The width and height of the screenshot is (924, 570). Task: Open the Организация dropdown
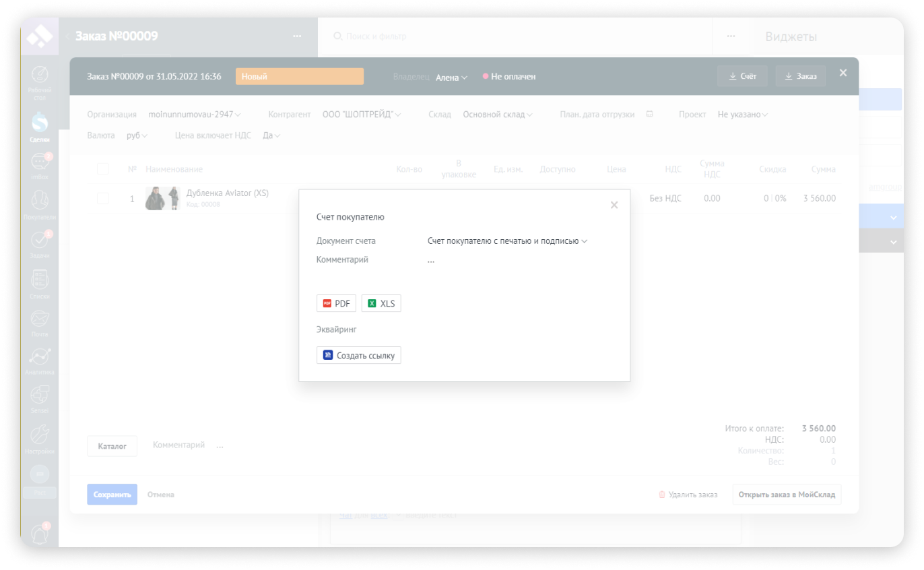(194, 115)
